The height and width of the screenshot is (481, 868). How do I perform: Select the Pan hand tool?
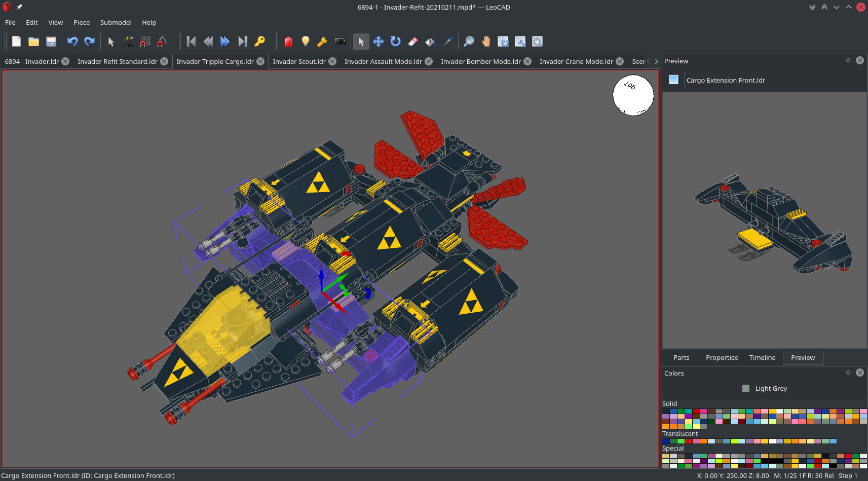pyautogui.click(x=486, y=42)
